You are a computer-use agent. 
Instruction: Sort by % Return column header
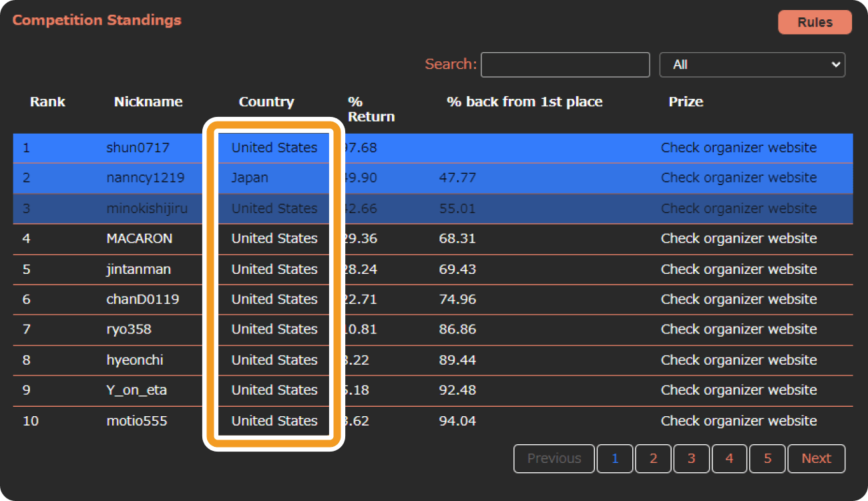[x=371, y=110]
